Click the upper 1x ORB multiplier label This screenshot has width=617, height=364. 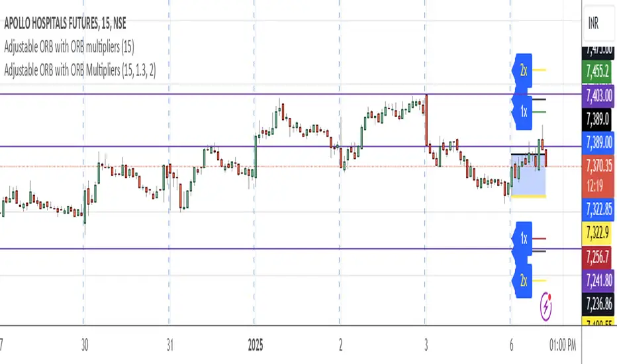tap(522, 112)
